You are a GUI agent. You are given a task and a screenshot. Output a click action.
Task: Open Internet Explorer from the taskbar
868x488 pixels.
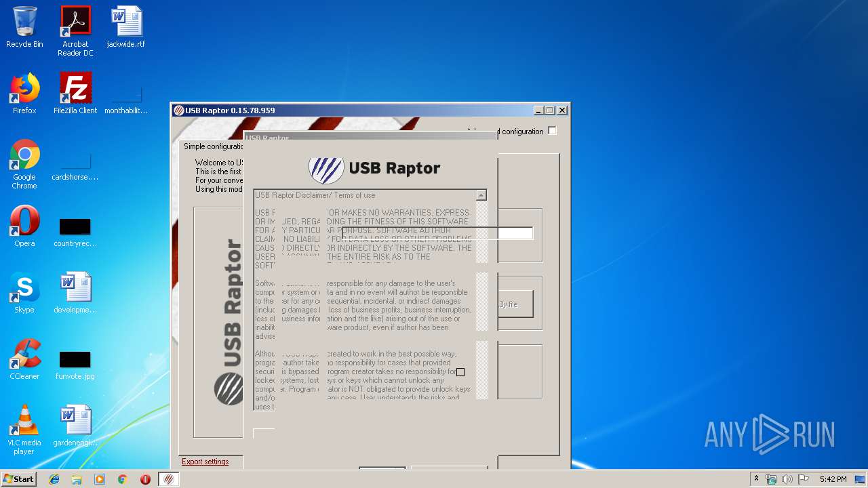(54, 479)
